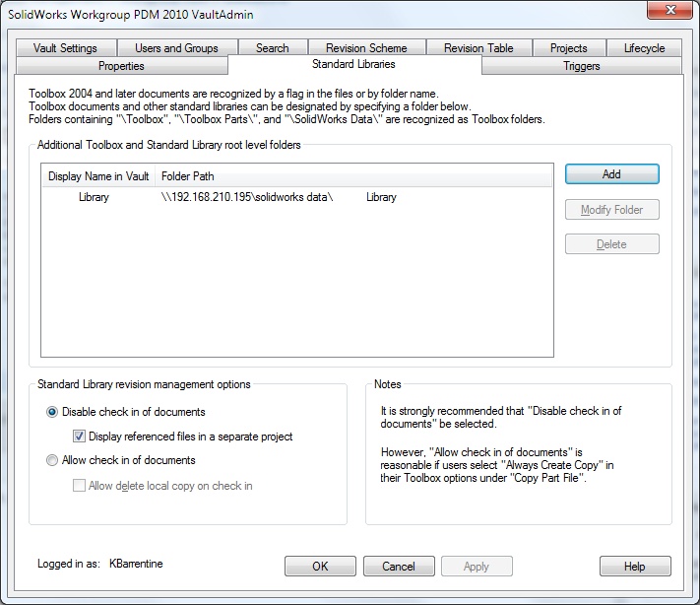Switch to the Projects tab

[569, 48]
